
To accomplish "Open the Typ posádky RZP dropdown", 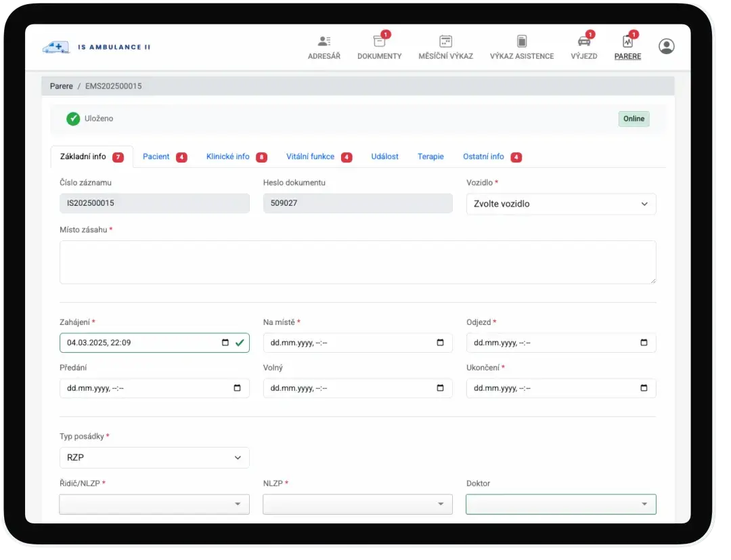I will pos(154,458).
